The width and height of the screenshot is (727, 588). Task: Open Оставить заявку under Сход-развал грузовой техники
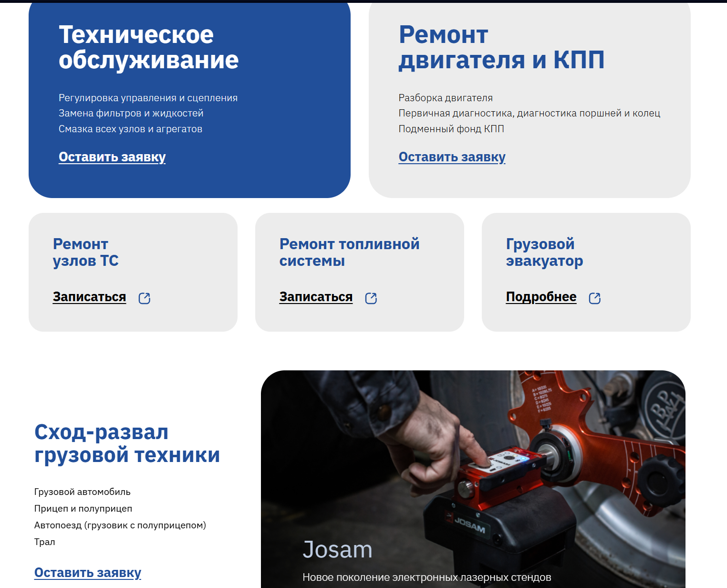(88, 573)
